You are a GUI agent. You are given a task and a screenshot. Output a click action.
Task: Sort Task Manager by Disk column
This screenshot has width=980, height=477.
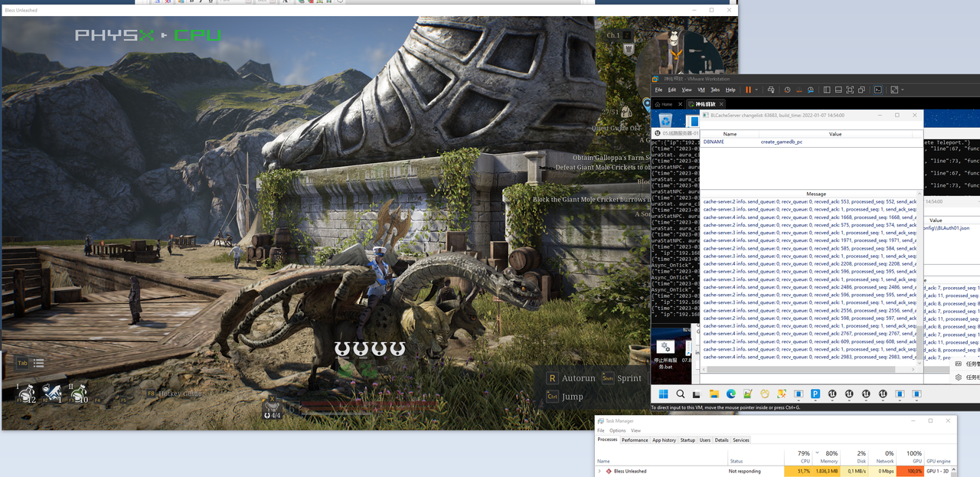855,456
